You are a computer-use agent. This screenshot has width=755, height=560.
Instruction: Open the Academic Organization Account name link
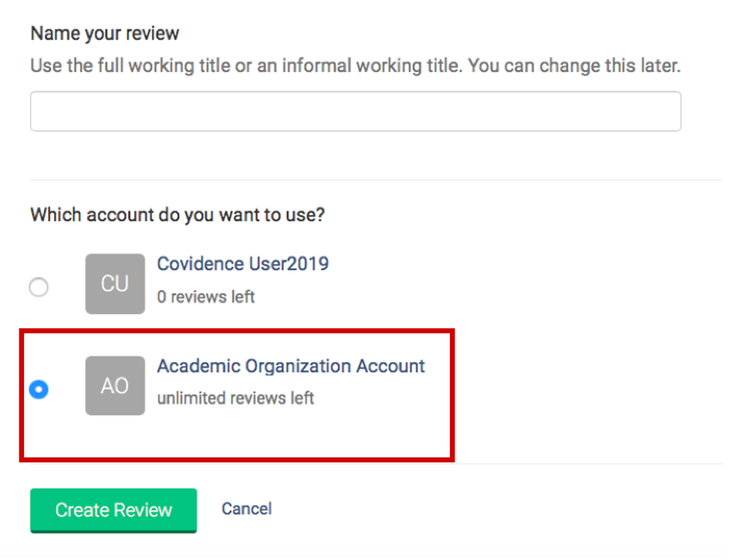point(291,365)
